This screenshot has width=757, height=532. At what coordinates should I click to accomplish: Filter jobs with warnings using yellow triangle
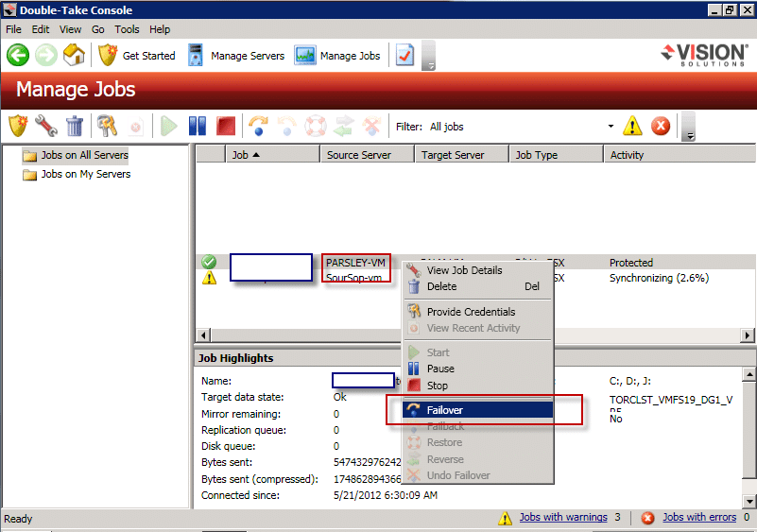pos(632,126)
